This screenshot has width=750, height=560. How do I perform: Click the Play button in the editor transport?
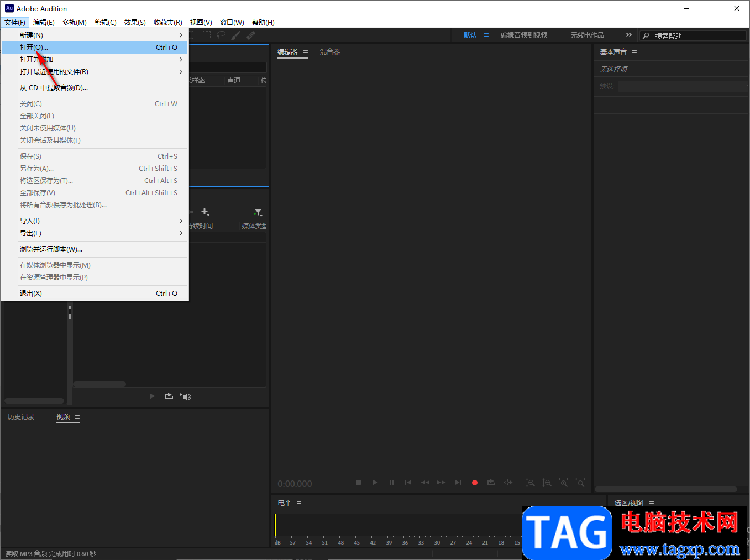pyautogui.click(x=375, y=483)
